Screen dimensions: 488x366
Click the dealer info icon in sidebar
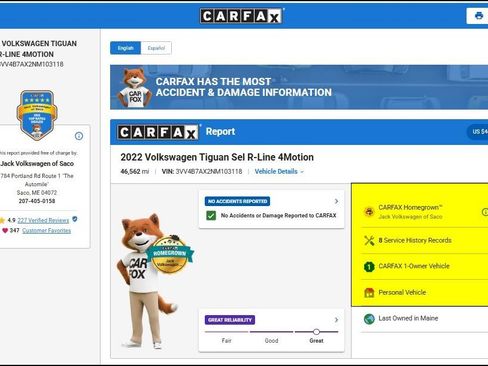[79, 136]
